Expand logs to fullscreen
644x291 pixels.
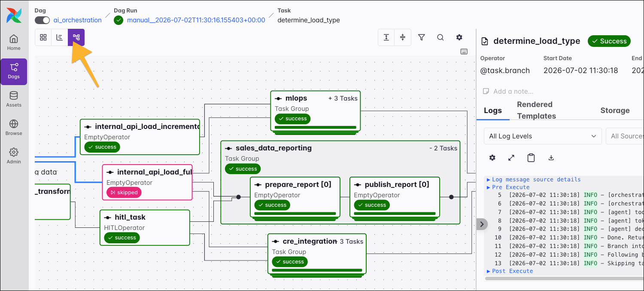(511, 158)
